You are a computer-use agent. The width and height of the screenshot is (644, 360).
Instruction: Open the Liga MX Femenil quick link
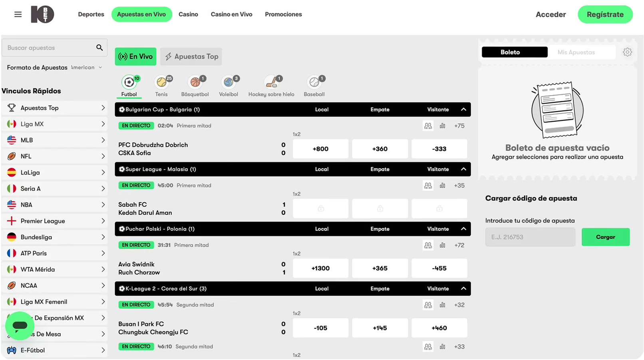(x=55, y=302)
